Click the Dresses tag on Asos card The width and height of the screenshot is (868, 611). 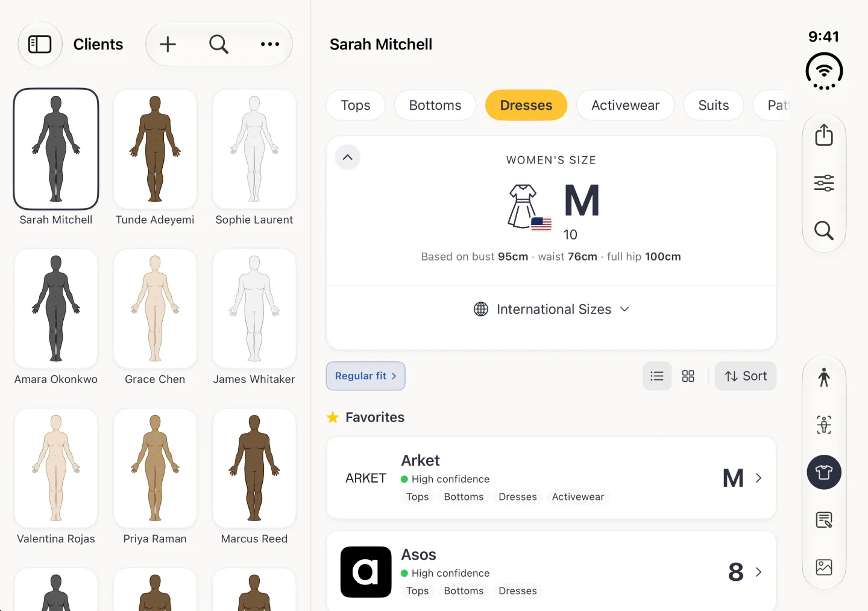(x=518, y=591)
